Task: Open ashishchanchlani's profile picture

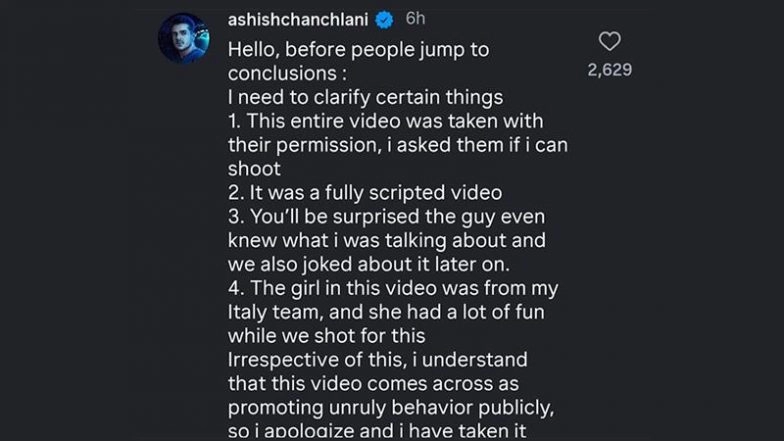Action: 183,39
